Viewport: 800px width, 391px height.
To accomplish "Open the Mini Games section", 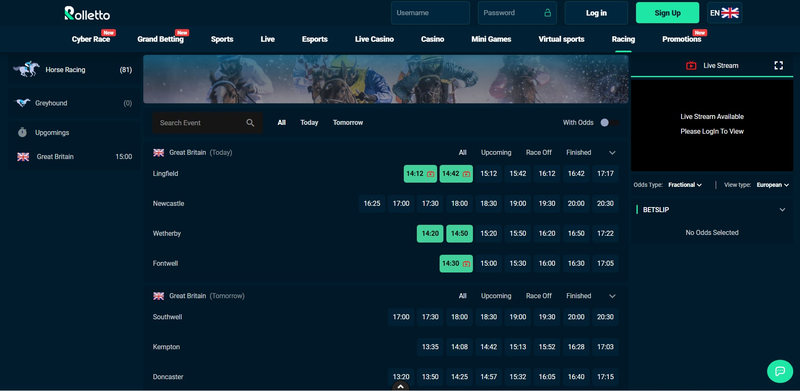I will pos(491,39).
